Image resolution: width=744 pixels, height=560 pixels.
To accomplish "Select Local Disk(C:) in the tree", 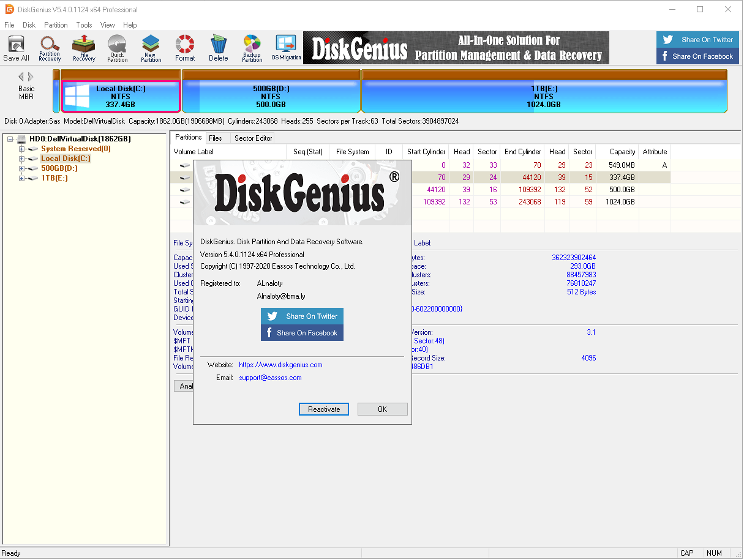I will [x=66, y=159].
